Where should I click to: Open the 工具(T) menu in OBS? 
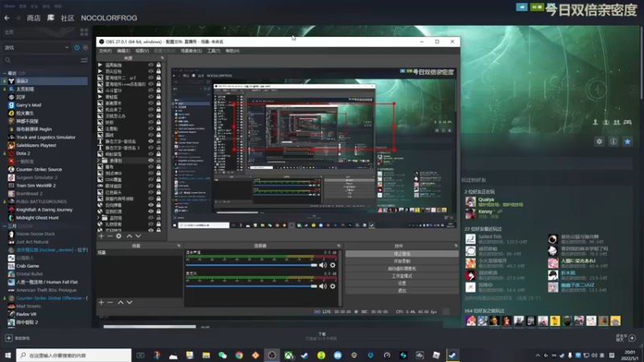pyautogui.click(x=213, y=51)
